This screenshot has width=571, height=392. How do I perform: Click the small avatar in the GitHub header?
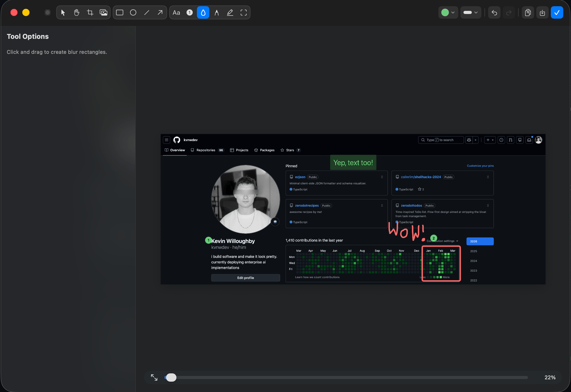(x=539, y=140)
